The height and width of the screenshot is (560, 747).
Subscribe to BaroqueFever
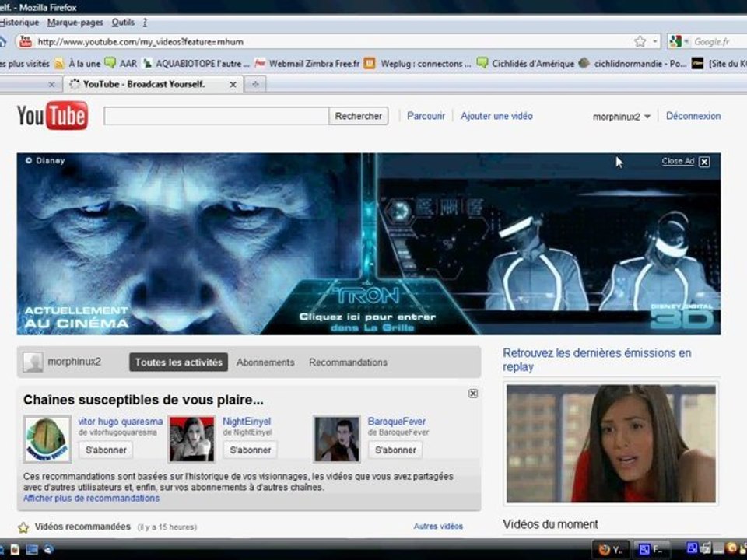pos(395,450)
